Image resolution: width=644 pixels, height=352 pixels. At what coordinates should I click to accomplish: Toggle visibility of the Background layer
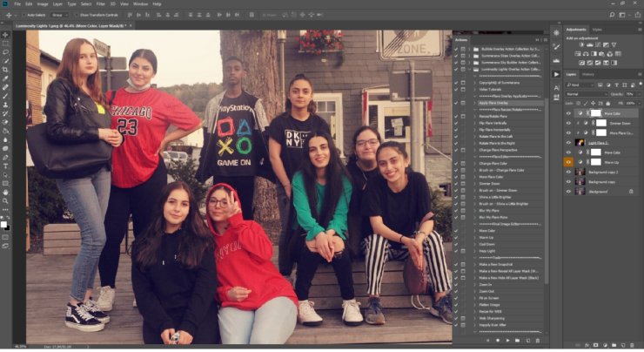pos(568,191)
